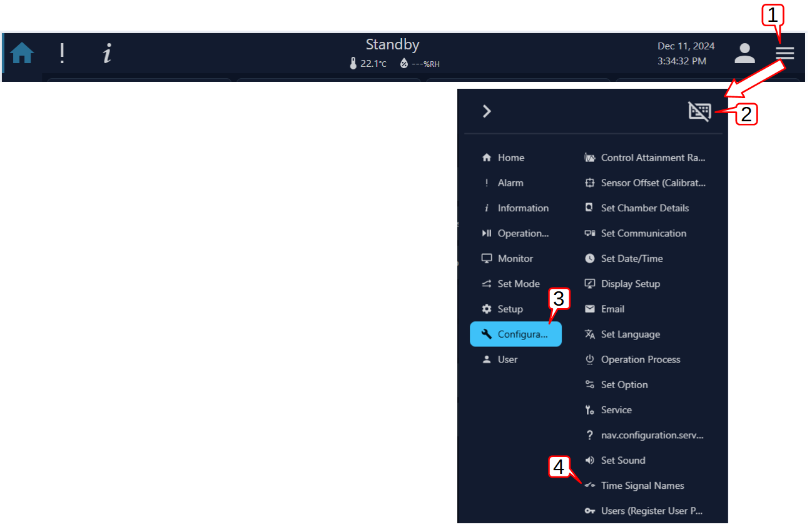Click the translate icon beside Set Language
812x527 pixels.
click(x=589, y=334)
